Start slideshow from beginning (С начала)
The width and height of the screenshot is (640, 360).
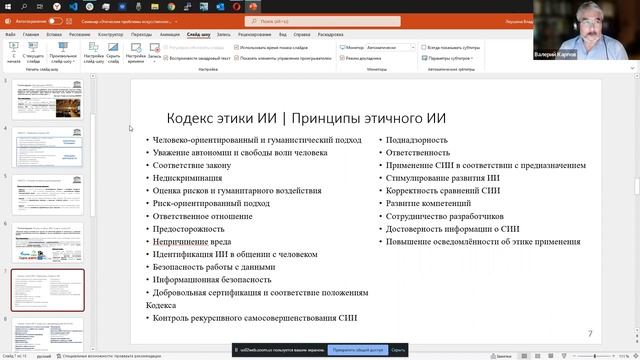pyautogui.click(x=13, y=52)
